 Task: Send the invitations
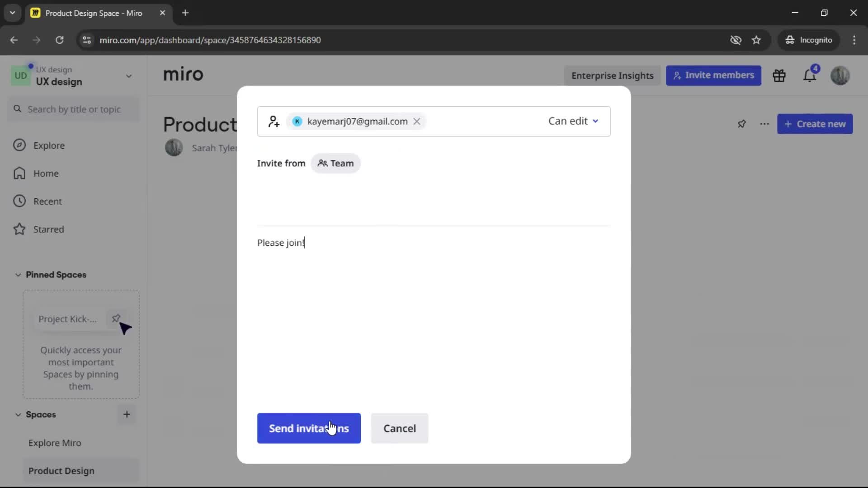(309, 428)
